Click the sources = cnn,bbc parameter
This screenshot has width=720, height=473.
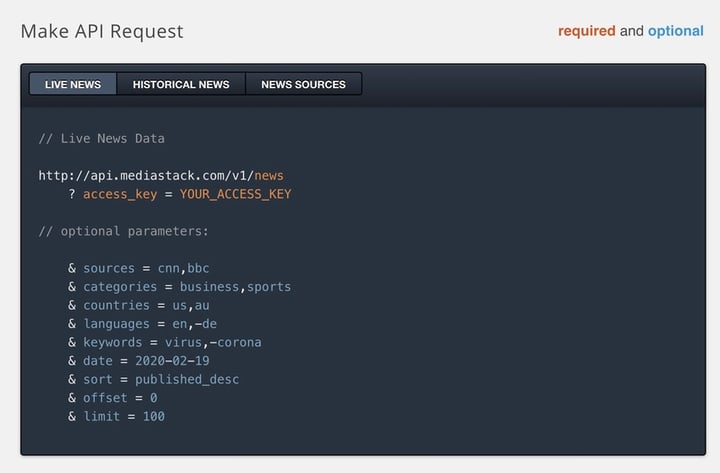(146, 268)
